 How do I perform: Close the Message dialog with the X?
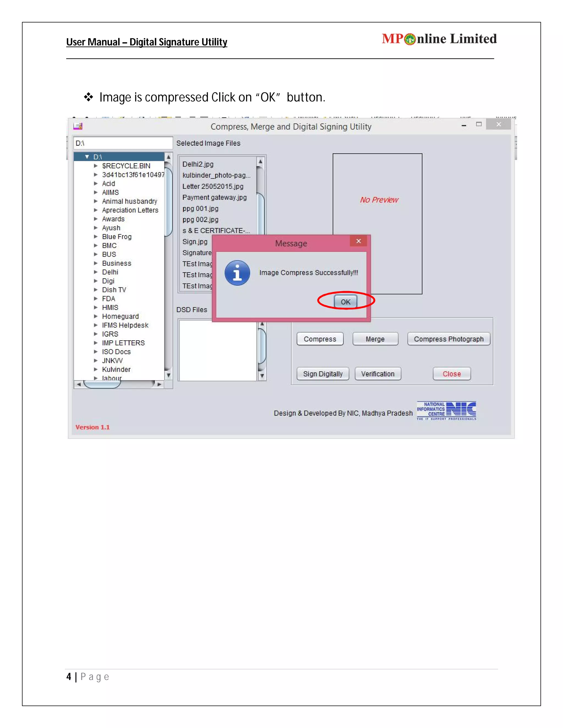click(358, 241)
